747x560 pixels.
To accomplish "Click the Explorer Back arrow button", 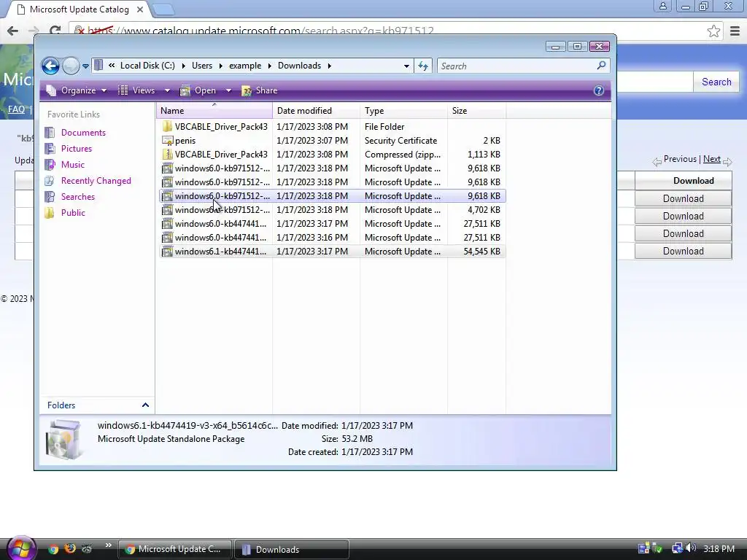I will [50, 66].
